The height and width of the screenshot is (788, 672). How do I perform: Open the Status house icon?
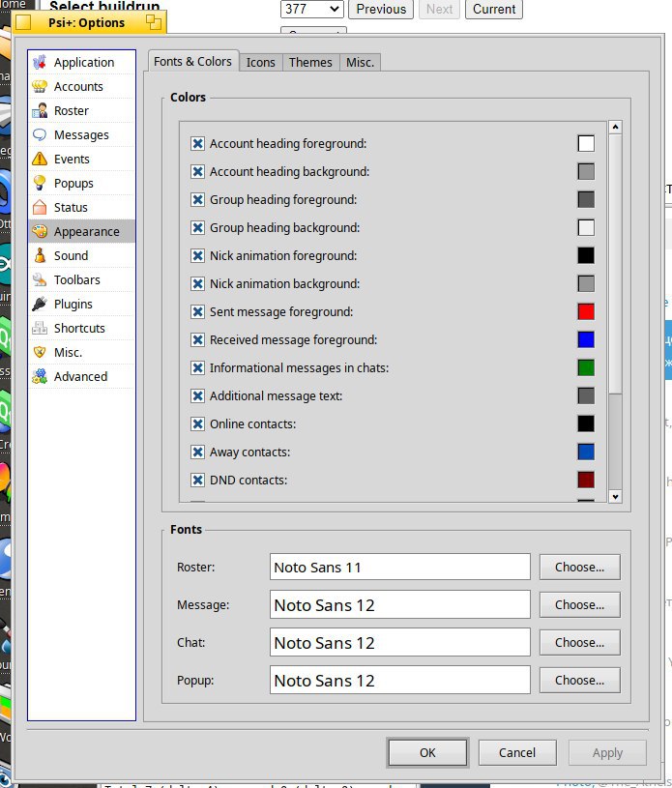click(x=40, y=207)
